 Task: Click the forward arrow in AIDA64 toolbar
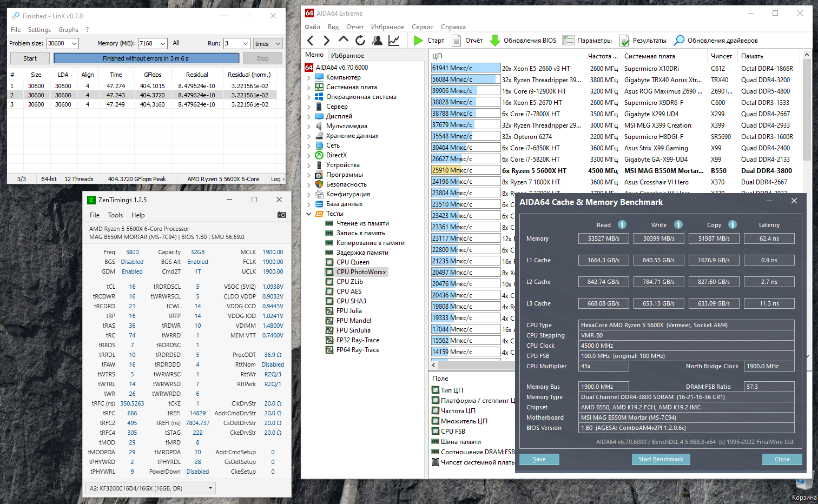point(326,41)
